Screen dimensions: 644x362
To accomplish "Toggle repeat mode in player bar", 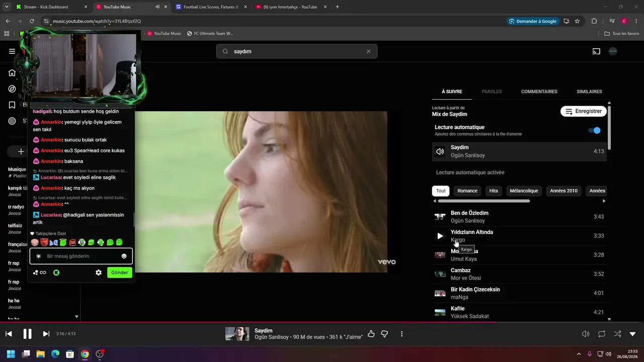I will point(602,334).
